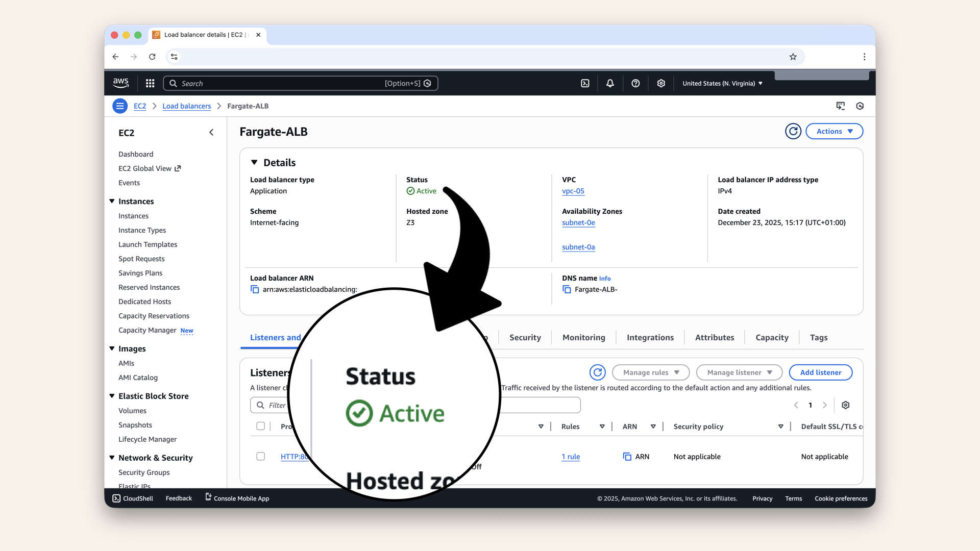
Task: Switch to the Monitoring tab
Action: [x=583, y=337]
